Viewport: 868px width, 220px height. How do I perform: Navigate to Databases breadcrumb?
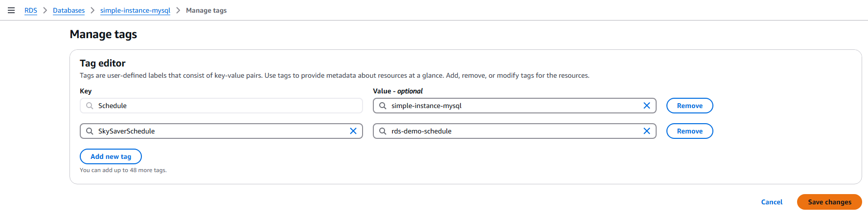tap(69, 10)
